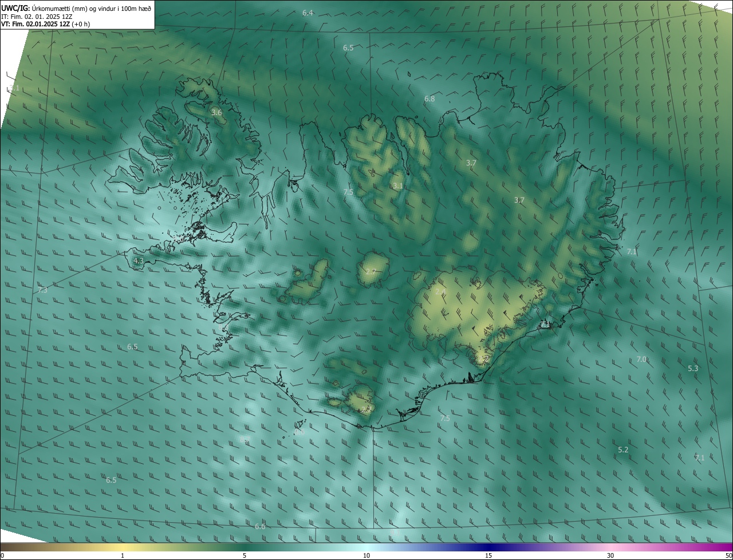
Task: Click the 6.4 value label on the map
Action: tap(308, 13)
